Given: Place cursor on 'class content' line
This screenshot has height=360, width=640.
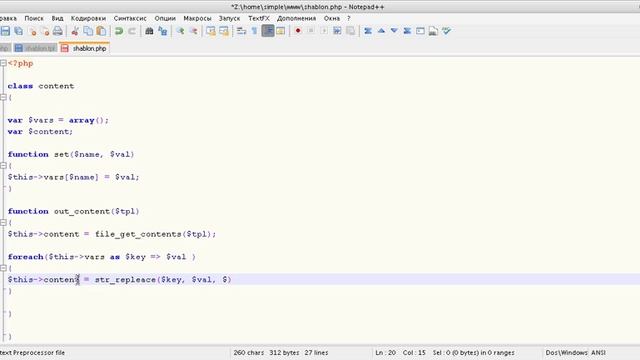Looking at the screenshot, I should coord(41,86).
